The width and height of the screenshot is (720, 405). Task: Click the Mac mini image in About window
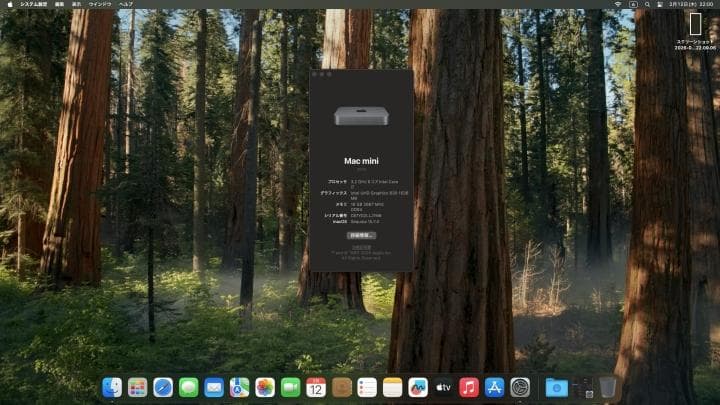tap(361, 116)
